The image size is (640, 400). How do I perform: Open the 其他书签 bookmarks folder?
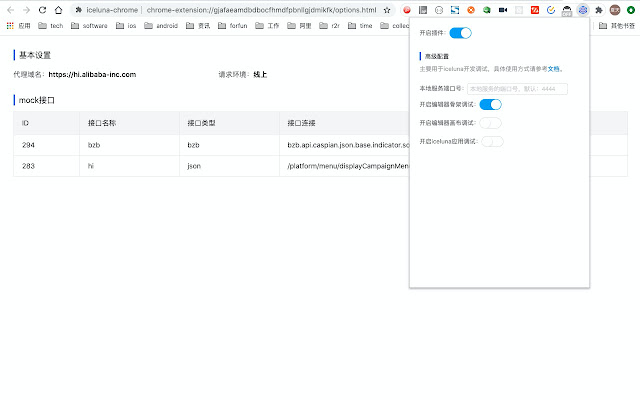pyautogui.click(x=617, y=26)
